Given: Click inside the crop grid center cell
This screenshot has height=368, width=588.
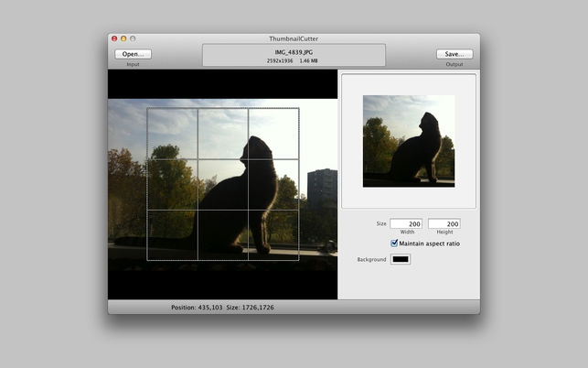Looking at the screenshot, I should [223, 184].
